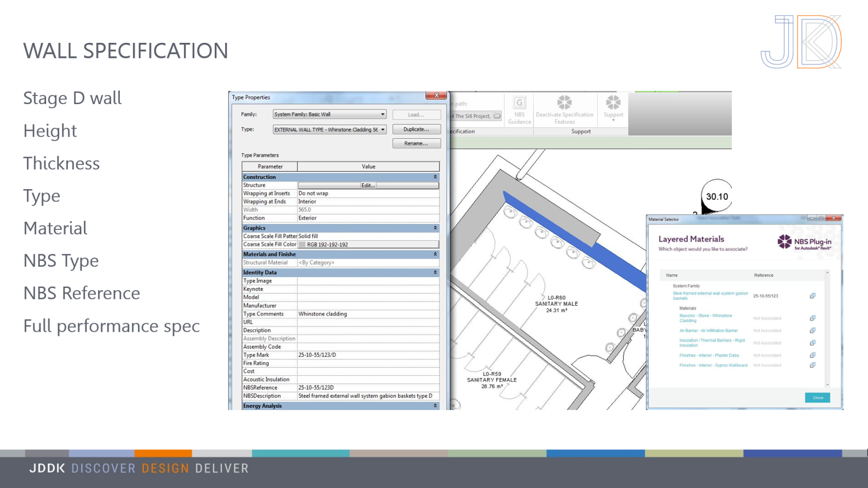
Task: Associate icon for Masonry Stone Whinstone Cladding
Action: coord(812,318)
